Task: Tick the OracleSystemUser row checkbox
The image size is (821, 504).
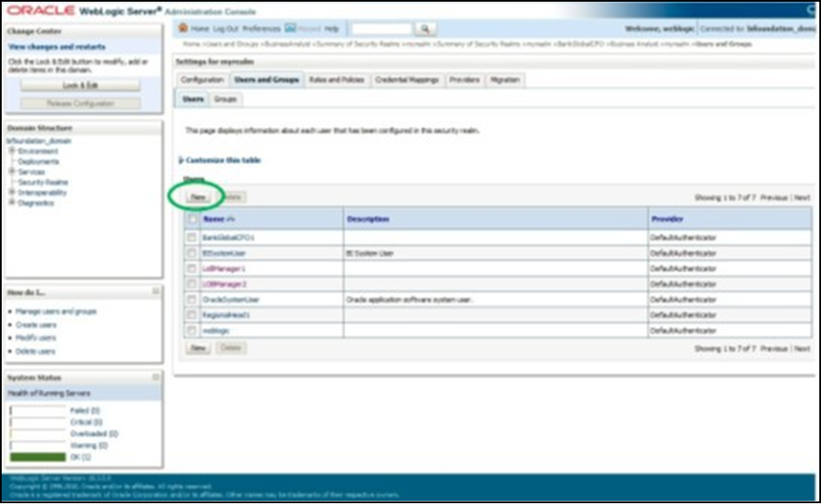Action: click(x=192, y=300)
